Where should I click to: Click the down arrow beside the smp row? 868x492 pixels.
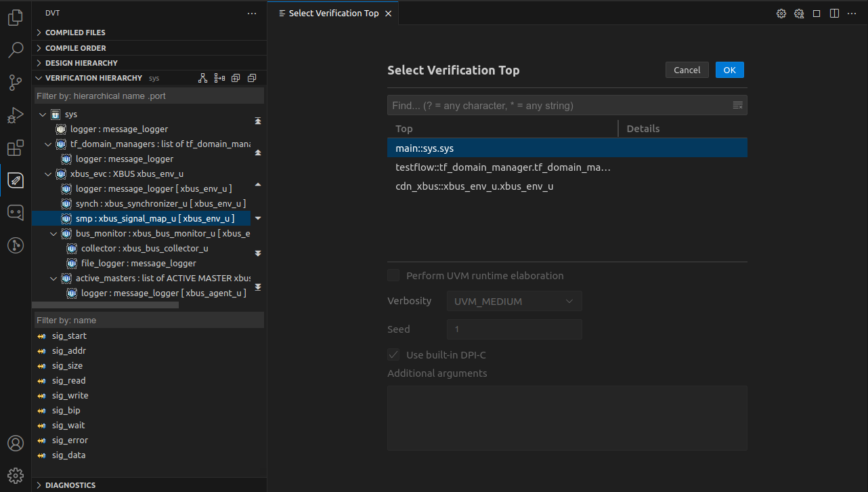(257, 218)
